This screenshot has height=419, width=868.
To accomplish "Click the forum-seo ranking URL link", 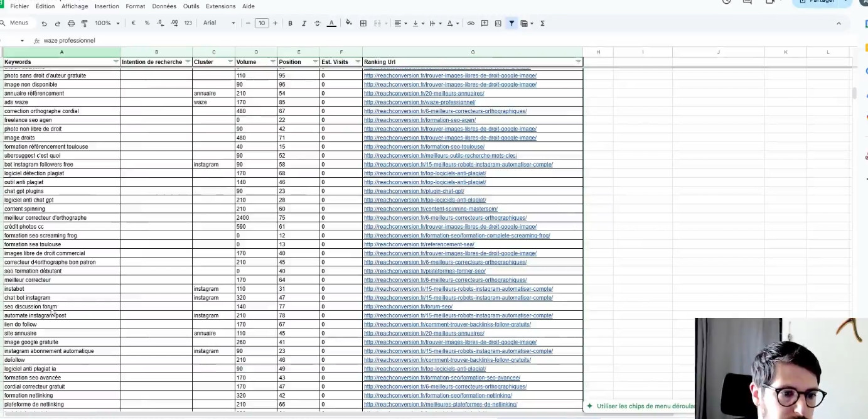I will point(408,307).
